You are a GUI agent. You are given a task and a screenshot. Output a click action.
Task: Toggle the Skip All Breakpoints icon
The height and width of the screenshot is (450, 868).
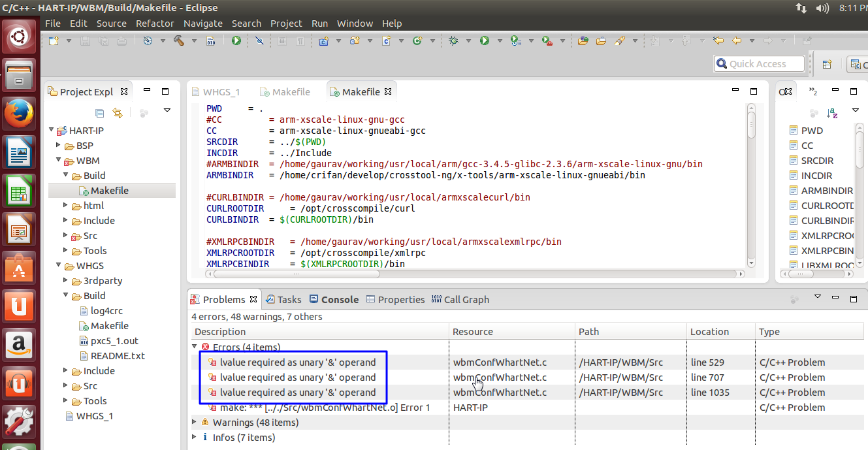259,40
